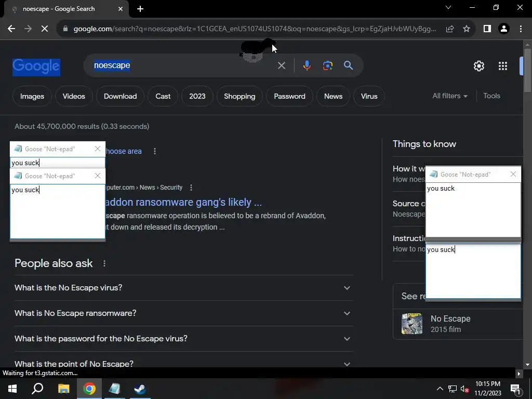Open the All filters dropdown
532x399 pixels.
click(450, 96)
